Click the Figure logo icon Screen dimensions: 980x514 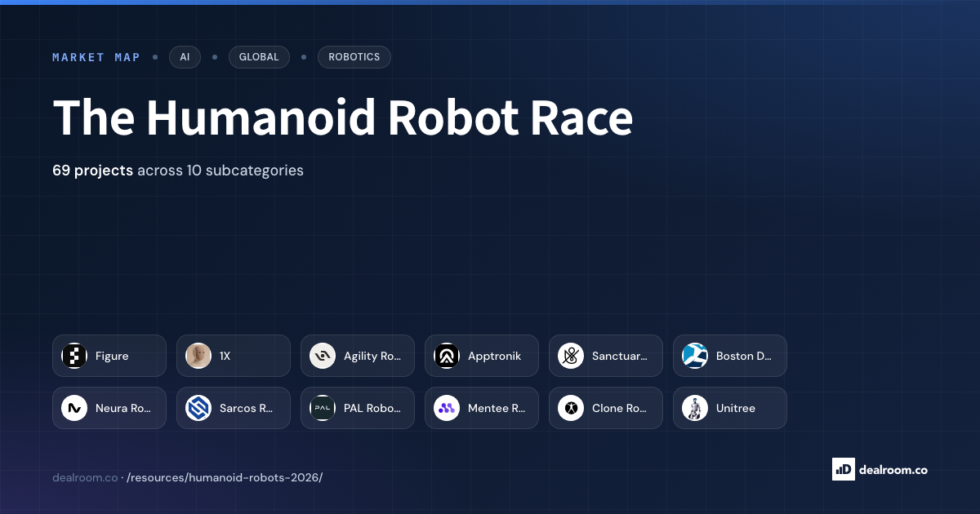click(x=74, y=356)
